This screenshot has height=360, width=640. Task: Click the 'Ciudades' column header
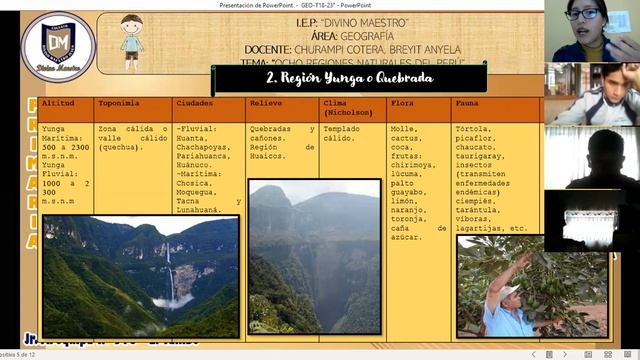coord(209,109)
